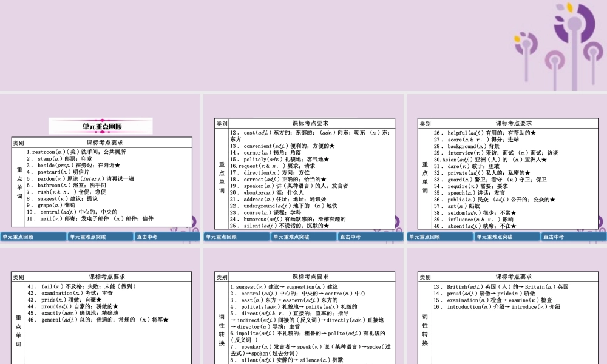Select the row '46. general(adj.)总的;普遍的'
The height and width of the screenshot is (364, 607).
(98, 320)
